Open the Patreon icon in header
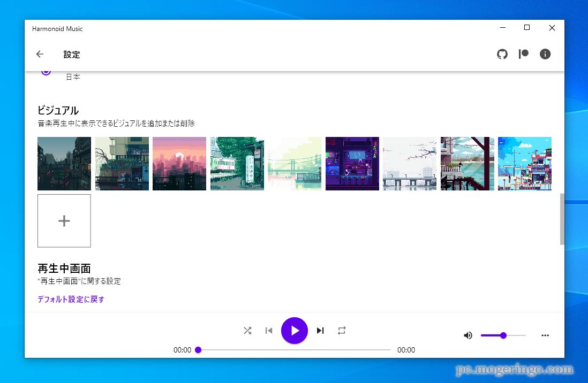 pos(524,55)
